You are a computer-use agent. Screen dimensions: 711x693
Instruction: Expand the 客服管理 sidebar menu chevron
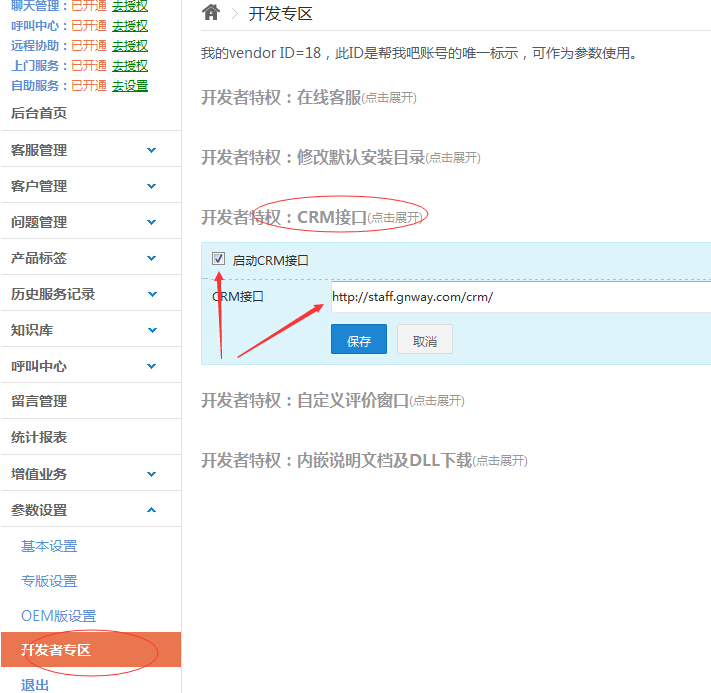click(151, 150)
